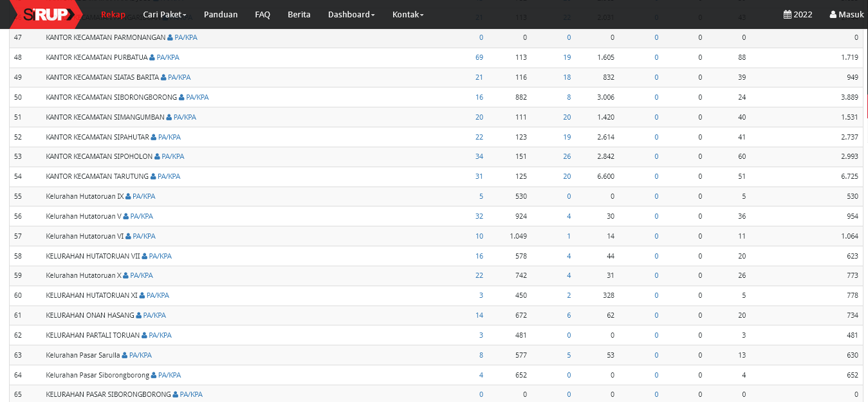
Task: Click value 26 in Kecamatan Sipoholon row
Action: point(566,157)
